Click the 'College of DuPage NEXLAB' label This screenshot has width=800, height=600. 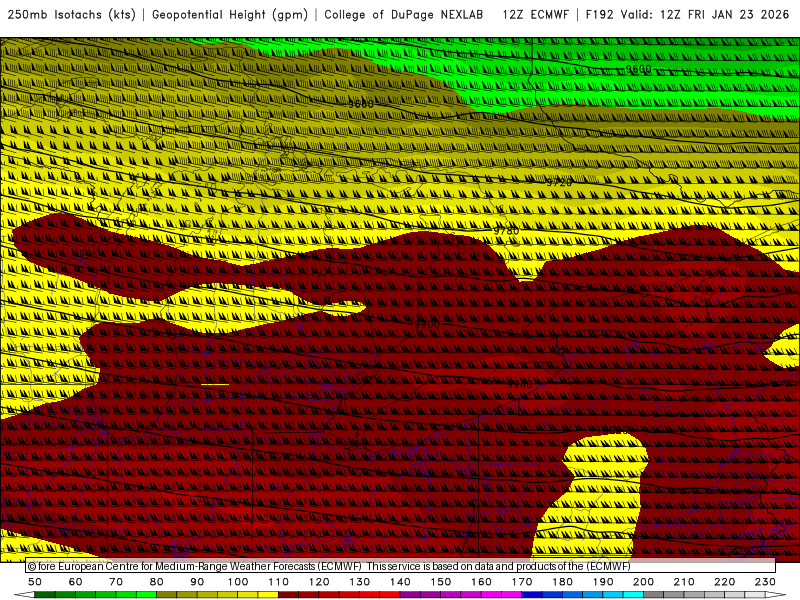tap(404, 15)
